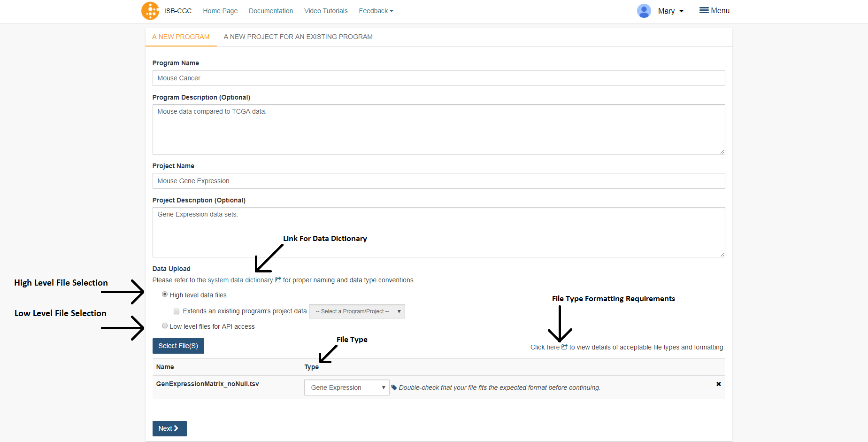Open the hamburger Menu icon
The width and height of the screenshot is (868, 442).
[704, 10]
